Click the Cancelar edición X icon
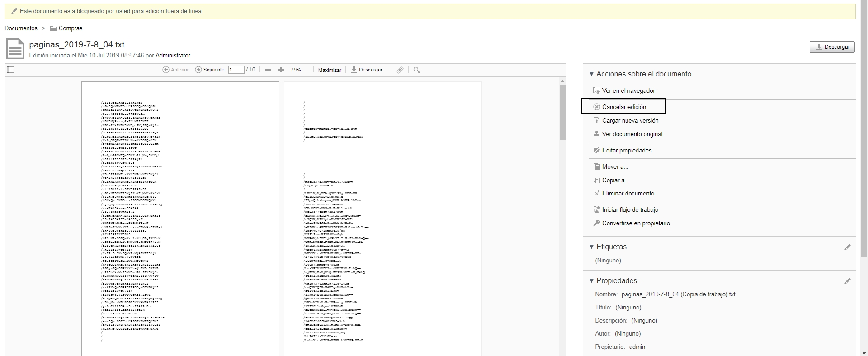Image resolution: width=868 pixels, height=356 pixels. [596, 107]
